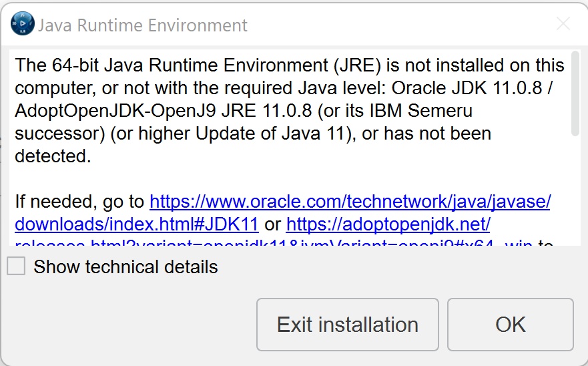This screenshot has height=366, width=588.
Task: Open the oracle.com technetwork java link
Action: pyautogui.click(x=350, y=201)
